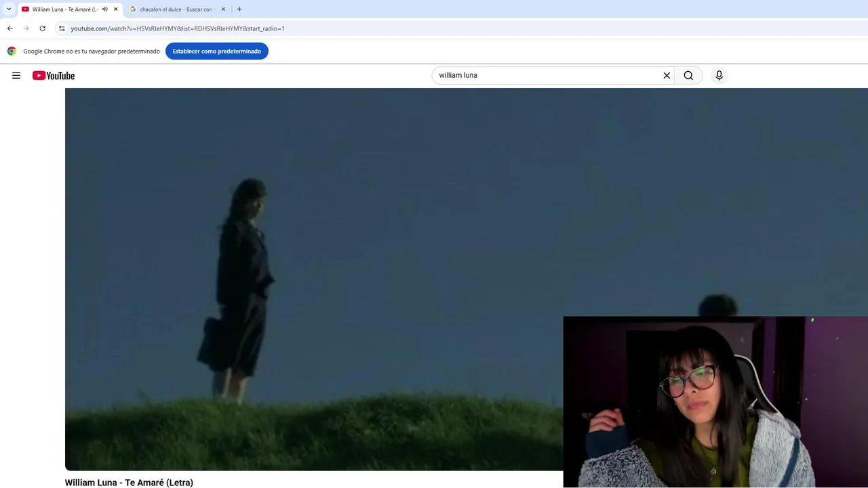Image resolution: width=868 pixels, height=488 pixels.
Task: Click the Establecer como predeterminado button
Action: [217, 51]
